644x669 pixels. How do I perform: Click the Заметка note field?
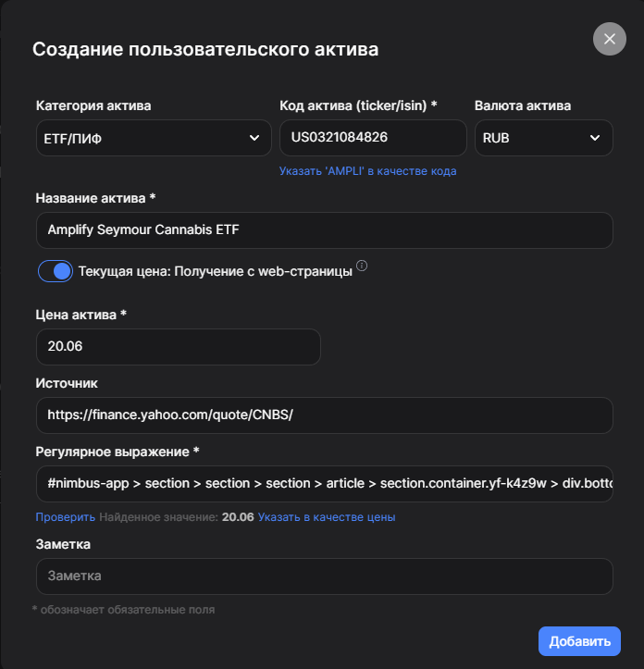tap(325, 576)
